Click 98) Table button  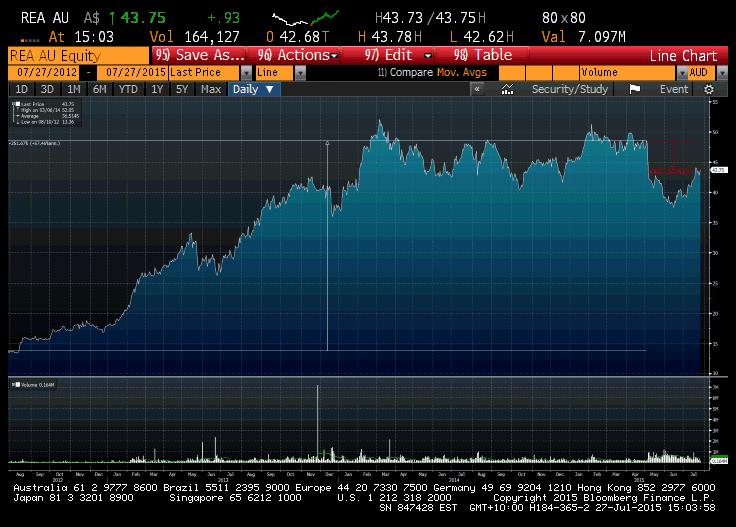point(483,55)
